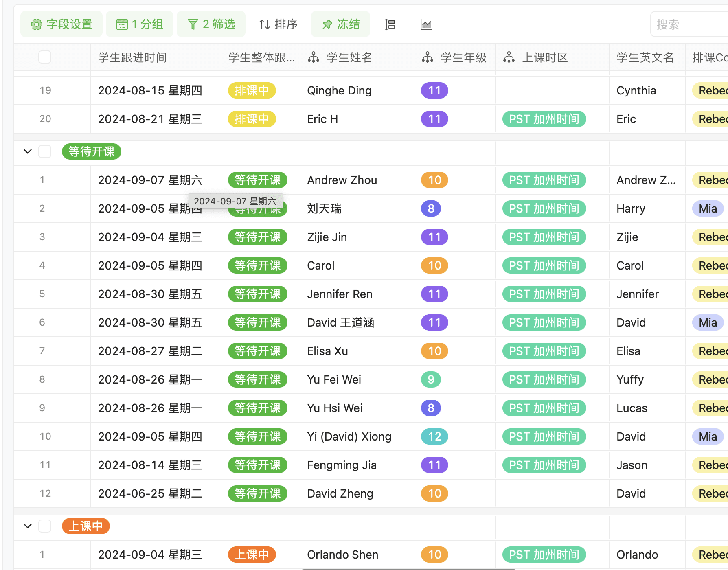The height and width of the screenshot is (570, 728).
Task: Click the orange 上课中 group label tag
Action: [86, 526]
